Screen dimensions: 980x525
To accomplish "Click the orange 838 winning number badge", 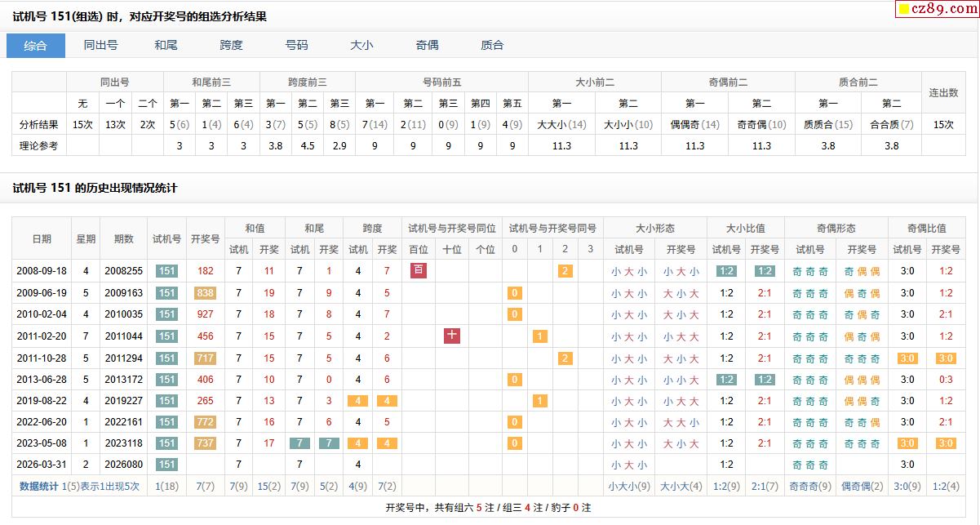I will click(205, 293).
